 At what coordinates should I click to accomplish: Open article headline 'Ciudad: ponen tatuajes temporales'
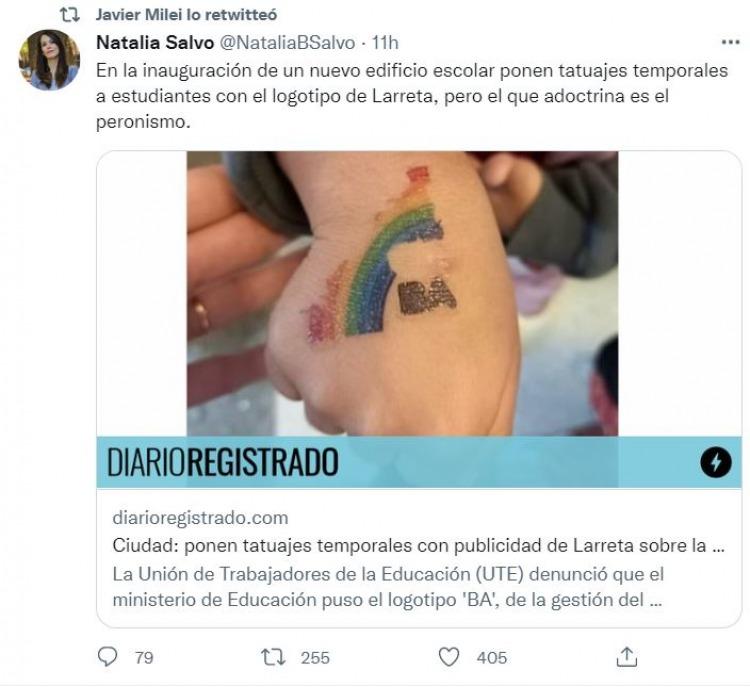[419, 545]
